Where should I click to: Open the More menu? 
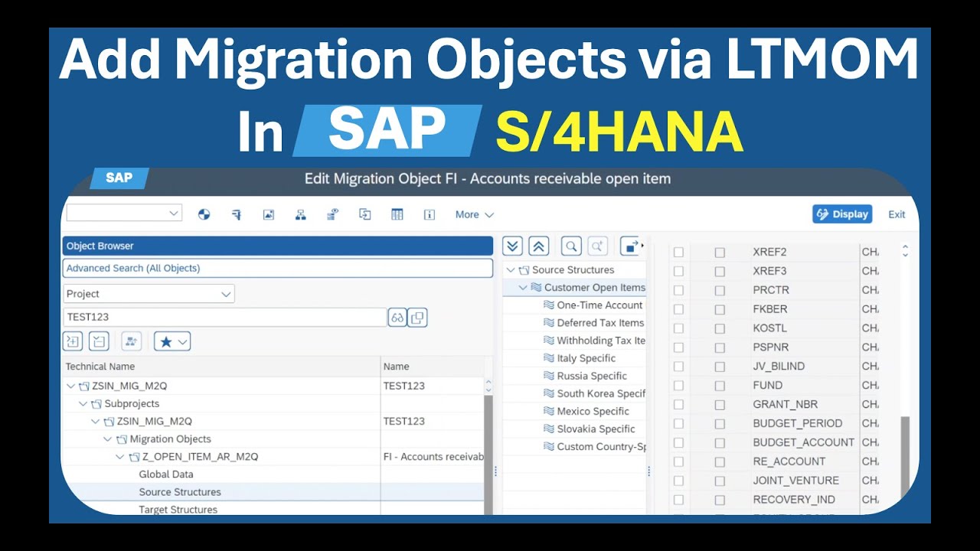click(x=474, y=215)
